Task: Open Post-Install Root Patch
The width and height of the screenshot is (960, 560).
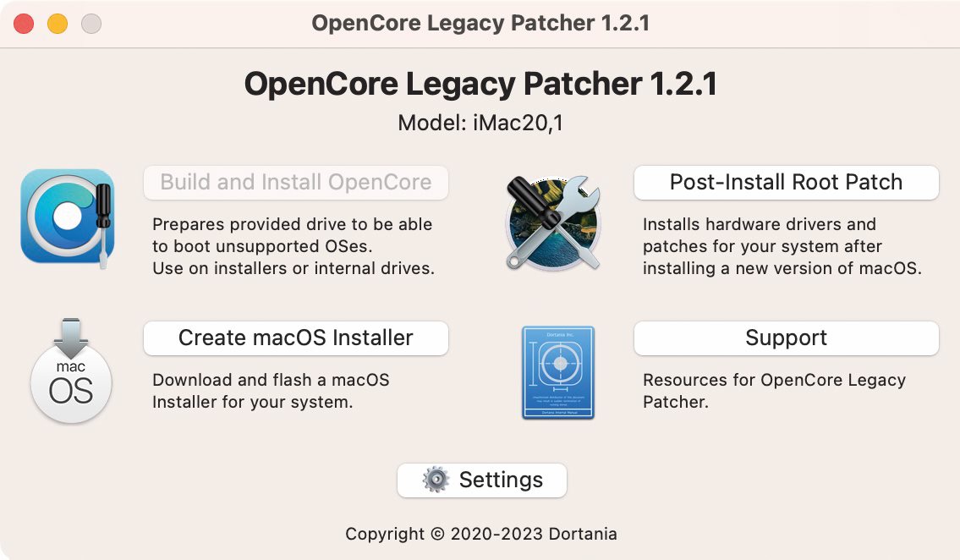Action: pyautogui.click(x=786, y=183)
